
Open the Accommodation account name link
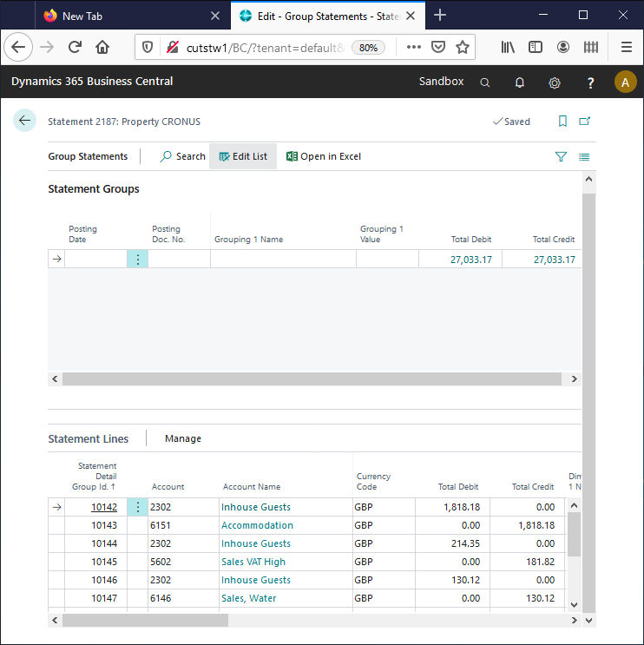(x=257, y=525)
